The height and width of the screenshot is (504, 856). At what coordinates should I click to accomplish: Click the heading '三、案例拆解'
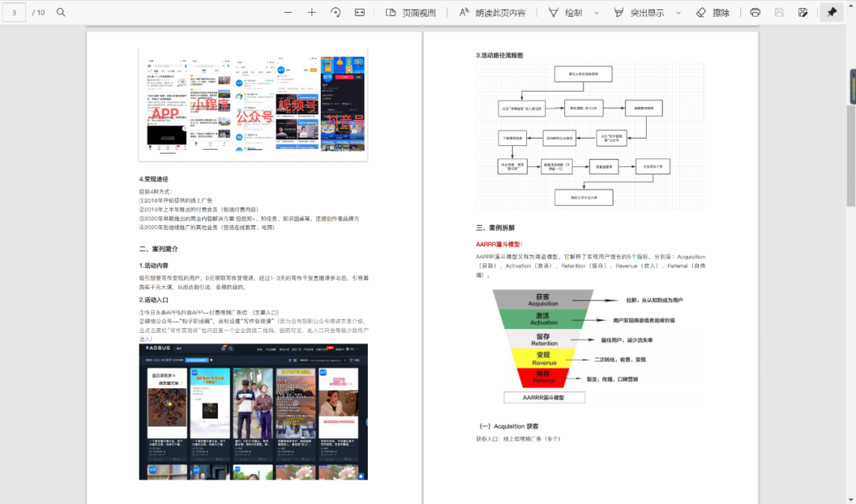[x=495, y=227]
